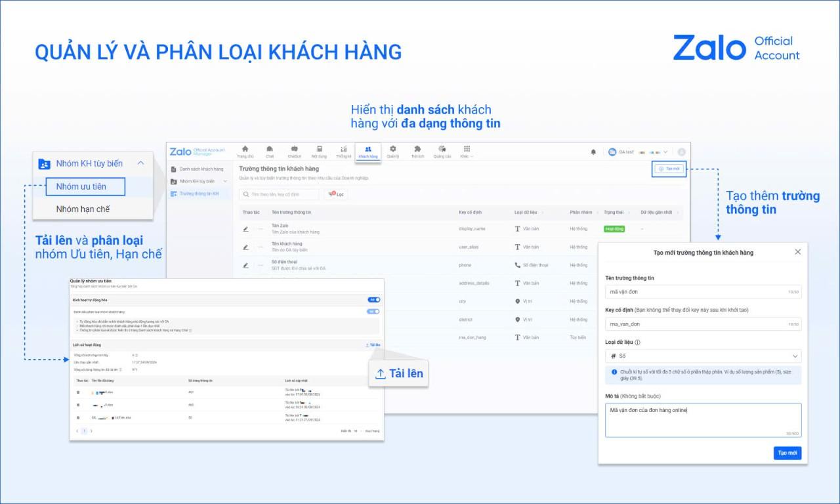
Task: Select page 1 in pagination
Action: pos(84,431)
